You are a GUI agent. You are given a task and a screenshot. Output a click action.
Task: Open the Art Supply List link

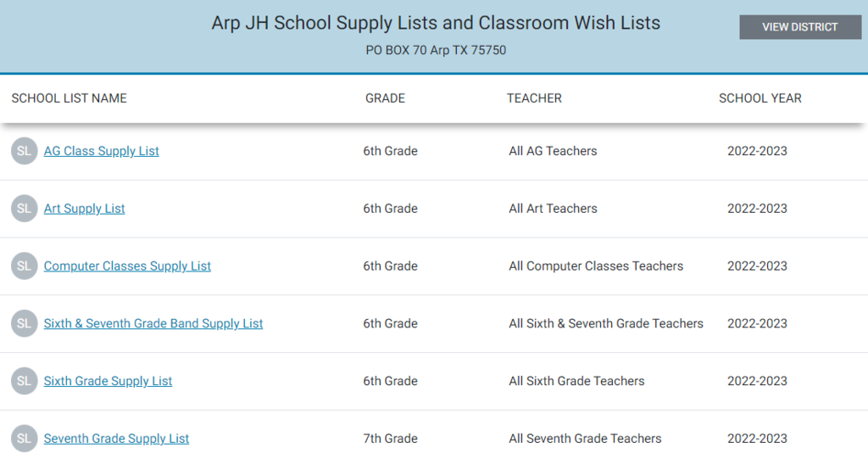point(84,208)
